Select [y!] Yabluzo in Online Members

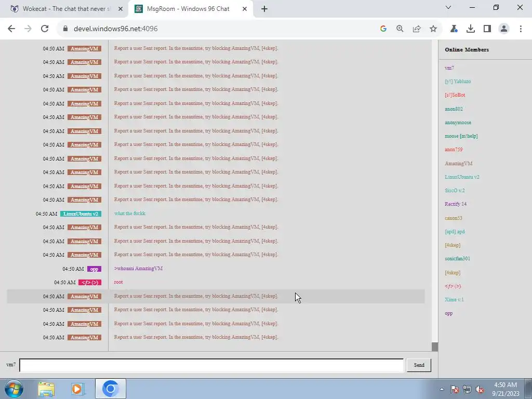point(458,82)
